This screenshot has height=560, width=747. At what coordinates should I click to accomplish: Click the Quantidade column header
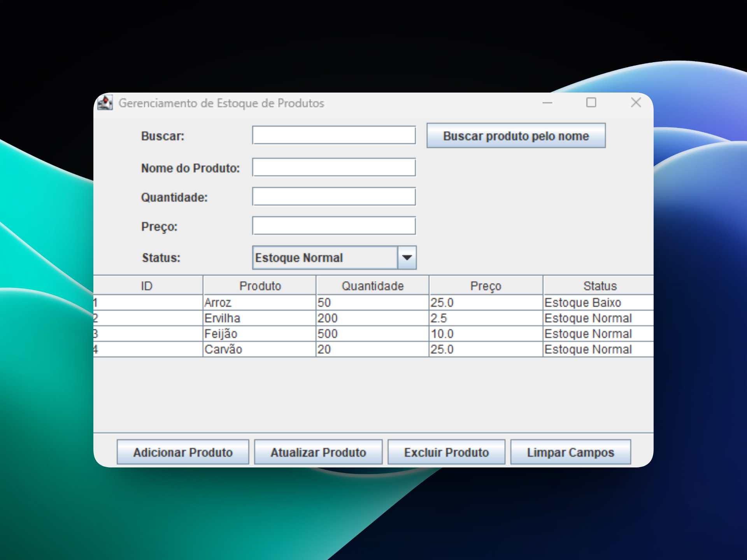pyautogui.click(x=372, y=286)
